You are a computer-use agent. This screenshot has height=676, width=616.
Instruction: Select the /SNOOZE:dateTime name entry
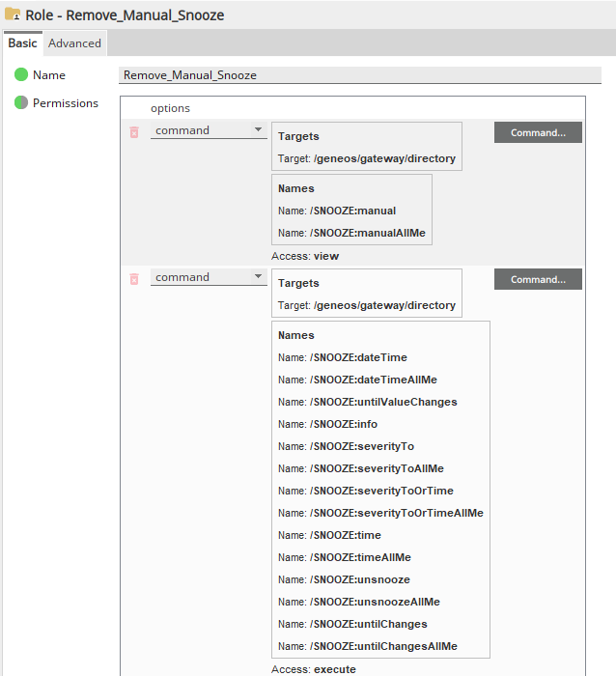click(343, 357)
